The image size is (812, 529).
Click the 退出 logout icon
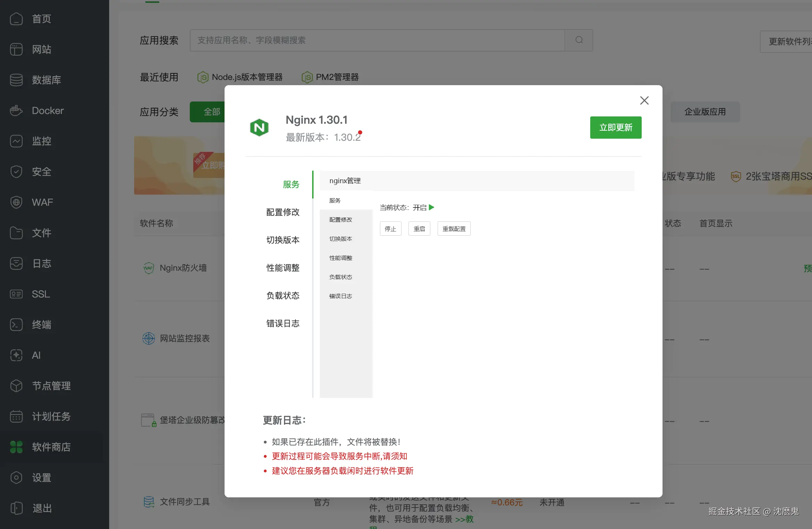click(16, 508)
